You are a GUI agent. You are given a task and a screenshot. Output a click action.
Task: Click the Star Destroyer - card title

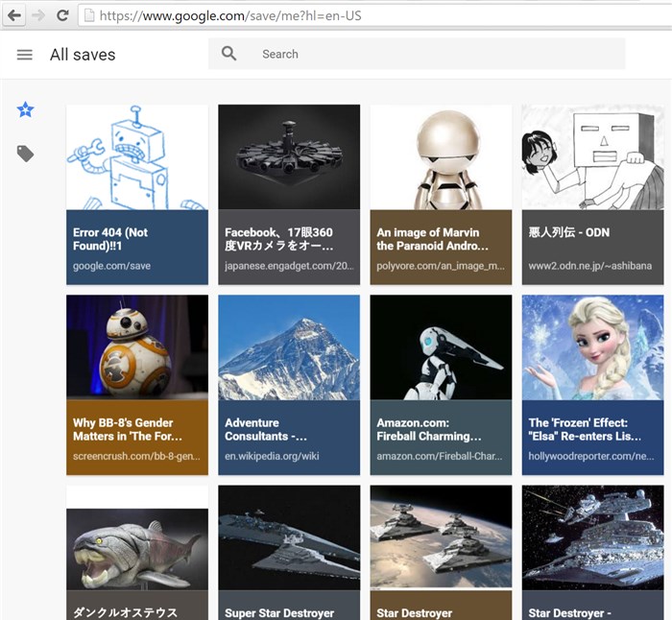tap(569, 613)
